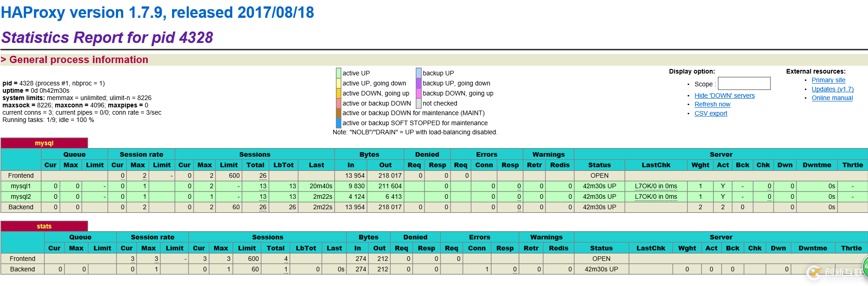This screenshot has height=286, width=868.
Task: Open the CSV export link
Action: pyautogui.click(x=711, y=113)
